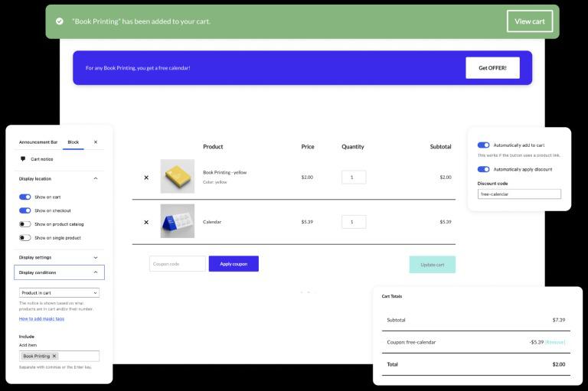
Task: Remove the Book Printing tag from Include
Action: 54,357
